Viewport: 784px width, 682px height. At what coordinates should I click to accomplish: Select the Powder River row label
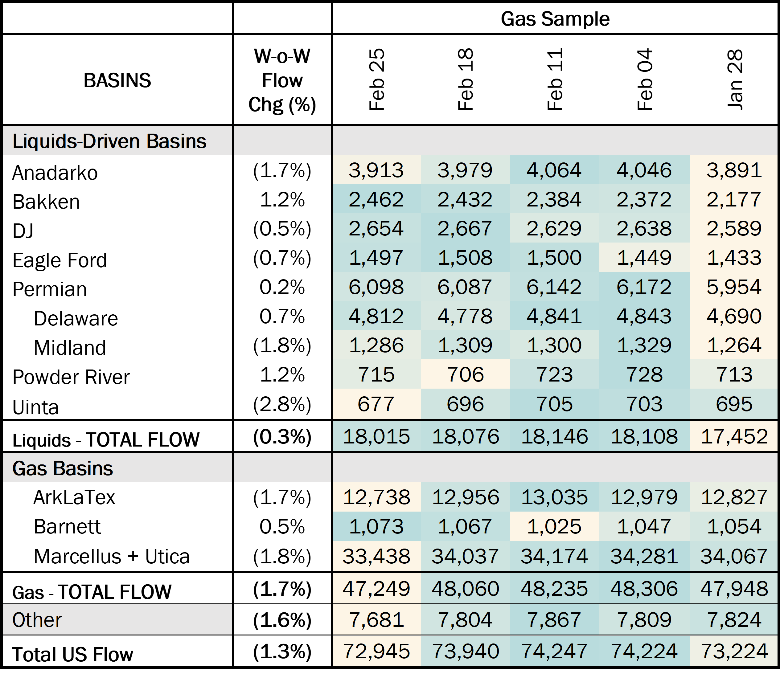tap(71, 377)
